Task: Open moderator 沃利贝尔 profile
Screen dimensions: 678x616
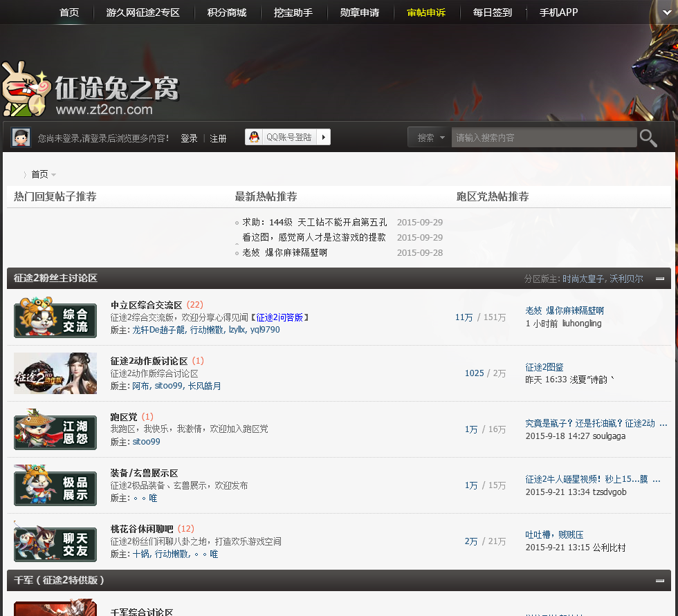Action: pyautogui.click(x=627, y=279)
